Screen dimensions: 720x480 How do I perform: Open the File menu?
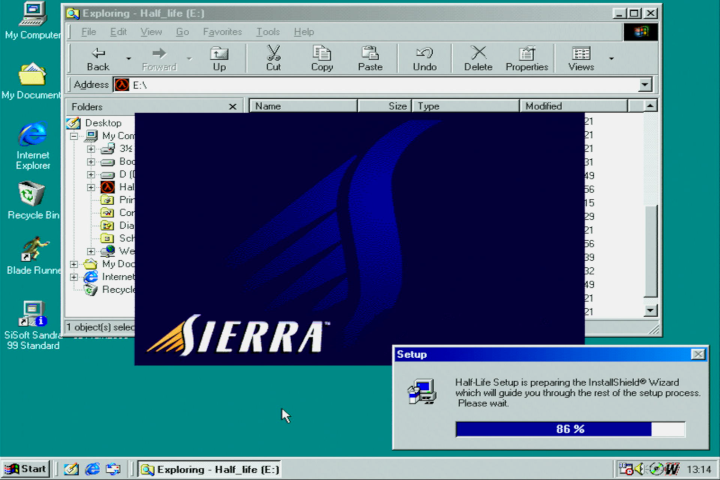point(89,32)
